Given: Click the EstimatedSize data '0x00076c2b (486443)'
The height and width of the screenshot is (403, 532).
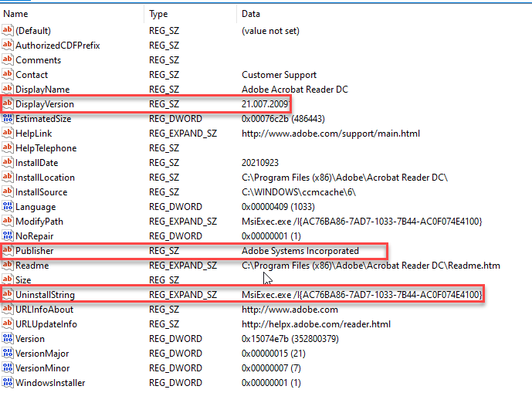Looking at the screenshot, I should [x=283, y=119].
